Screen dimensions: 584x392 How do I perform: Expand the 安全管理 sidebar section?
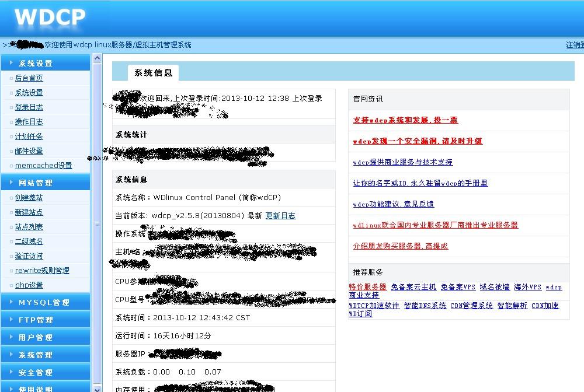[x=46, y=372]
